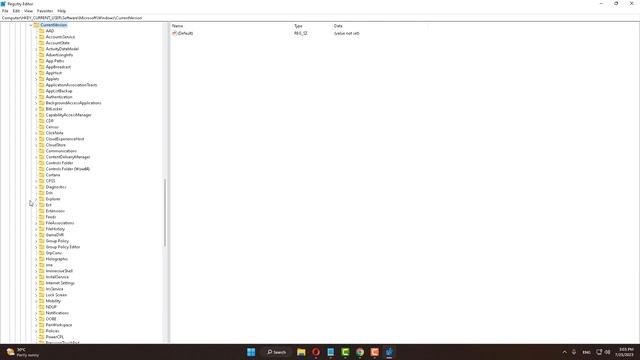Viewport: 640px width, 360px height.
Task: Expand the CapabilityAccessManager key
Action: coord(36,115)
